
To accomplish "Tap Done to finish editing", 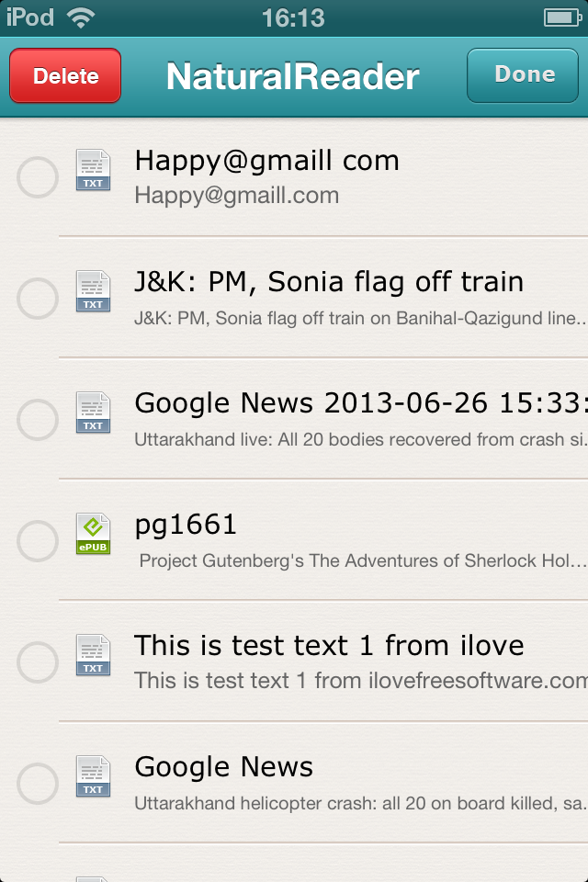I will coord(524,75).
